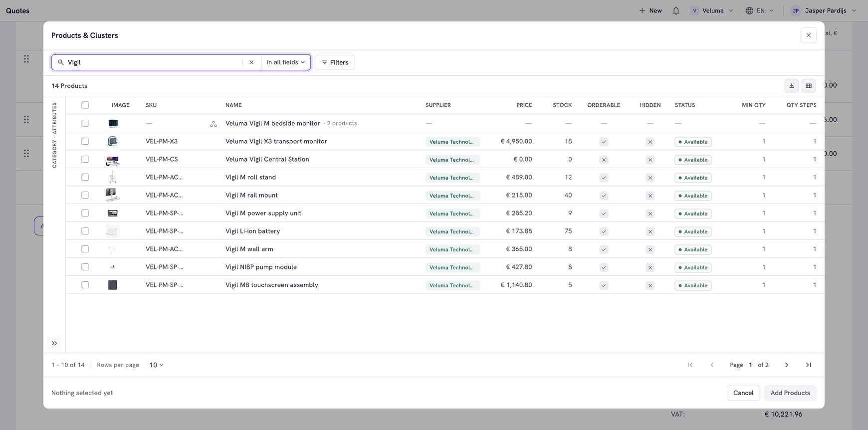Expand the category attributes side panel

click(54, 343)
